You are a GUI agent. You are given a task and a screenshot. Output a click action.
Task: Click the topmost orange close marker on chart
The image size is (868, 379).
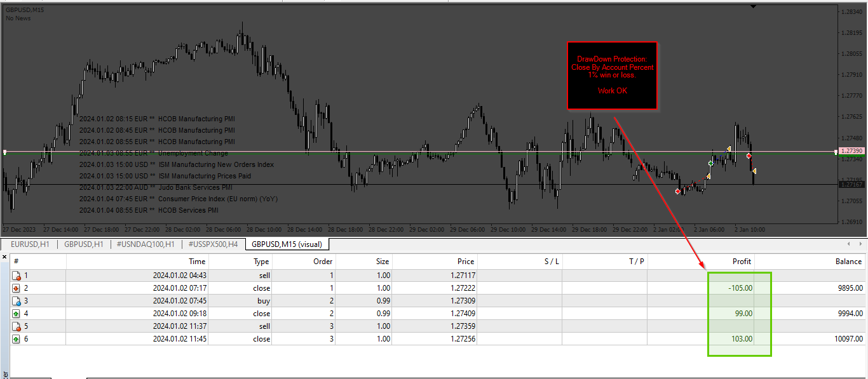pyautogui.click(x=729, y=149)
